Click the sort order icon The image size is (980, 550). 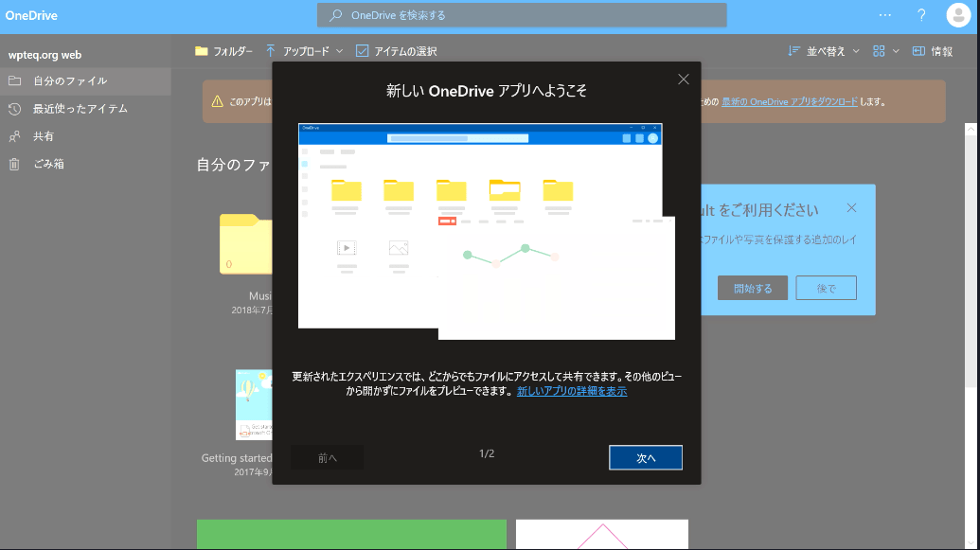click(x=793, y=50)
